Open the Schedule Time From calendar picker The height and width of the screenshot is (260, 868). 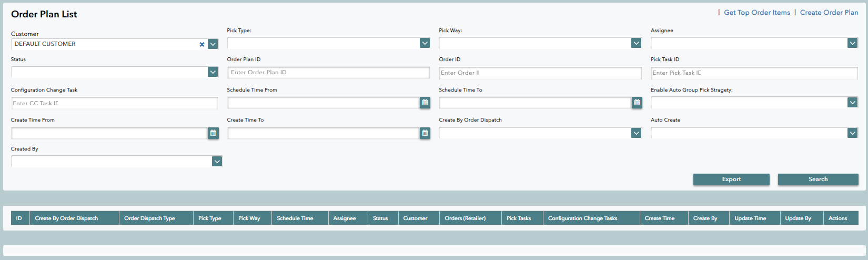(x=425, y=103)
